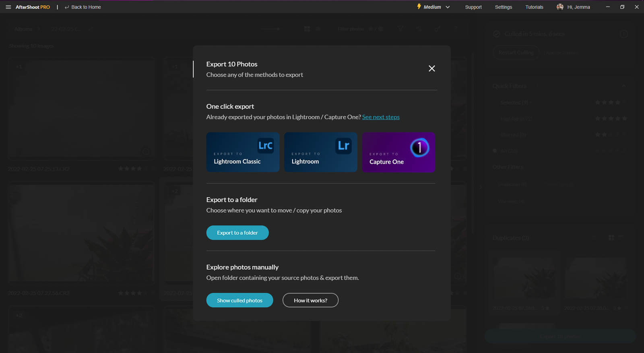Click the thumbnail size slider

tap(271, 29)
